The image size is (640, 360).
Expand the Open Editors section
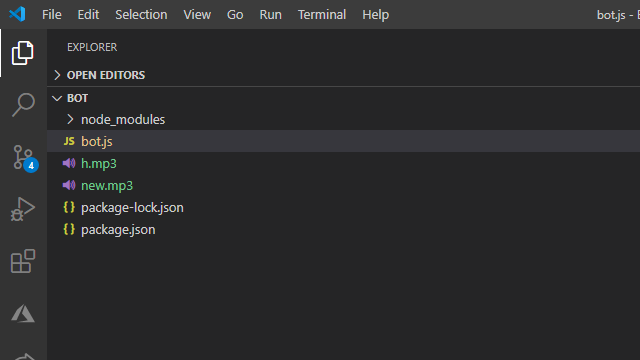57,75
